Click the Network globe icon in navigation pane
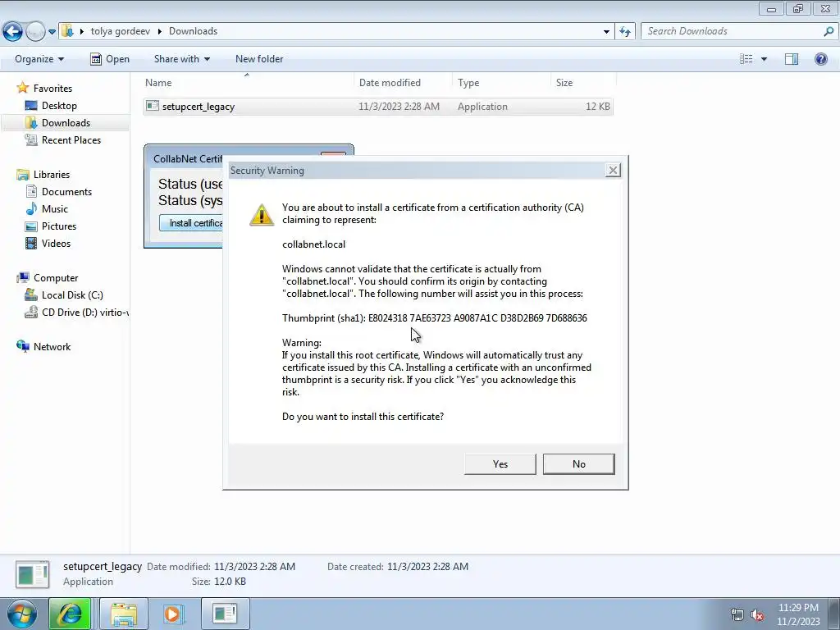 click(22, 347)
